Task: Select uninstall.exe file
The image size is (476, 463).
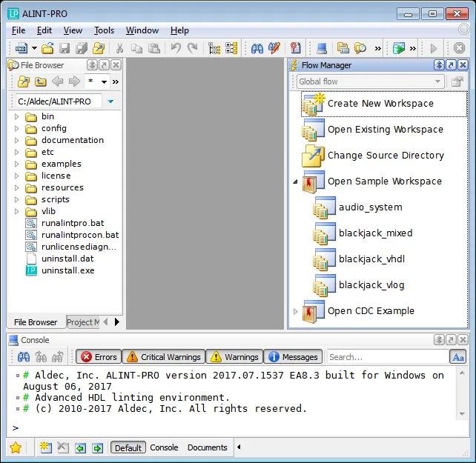Action: click(67, 270)
